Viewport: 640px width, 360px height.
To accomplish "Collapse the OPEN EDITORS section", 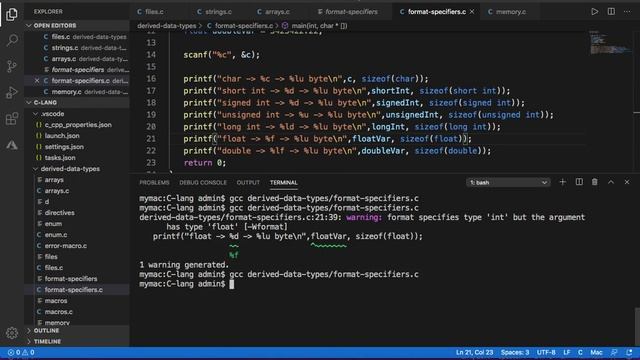I will (x=77, y=25).
